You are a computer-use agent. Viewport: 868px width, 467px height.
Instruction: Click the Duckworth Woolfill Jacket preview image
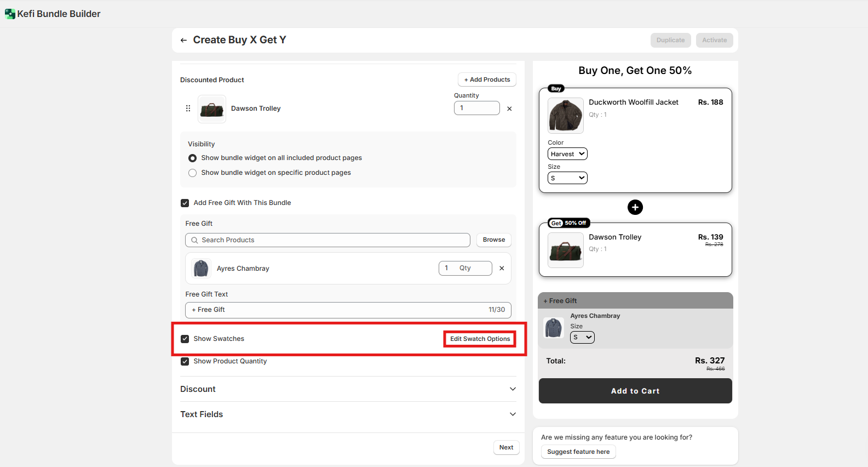[566, 116]
